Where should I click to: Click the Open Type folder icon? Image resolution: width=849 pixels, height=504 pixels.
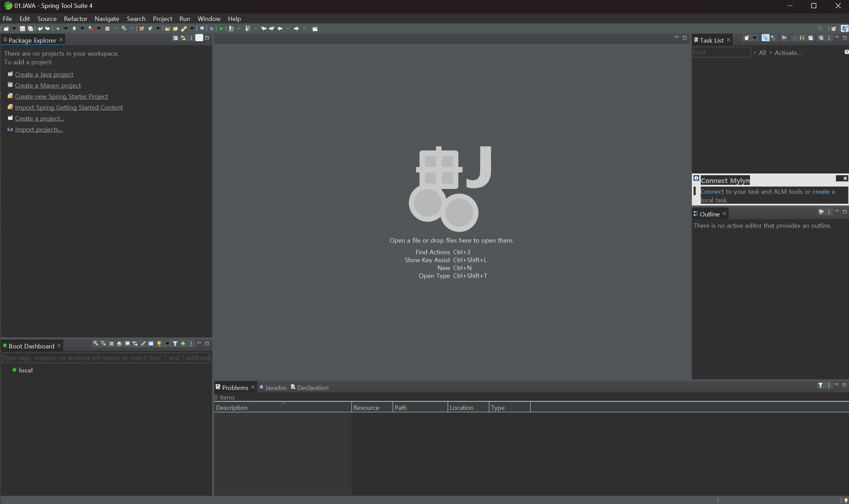pyautogui.click(x=167, y=29)
